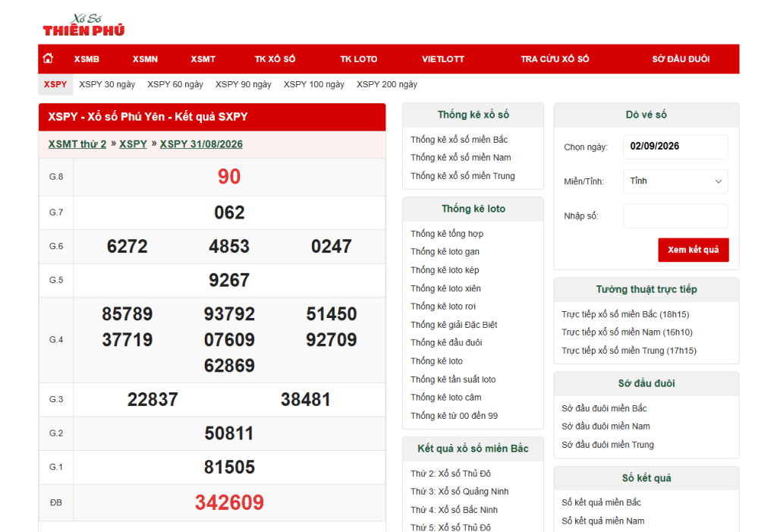
Task: Click the Xem kết quả button
Action: (694, 250)
